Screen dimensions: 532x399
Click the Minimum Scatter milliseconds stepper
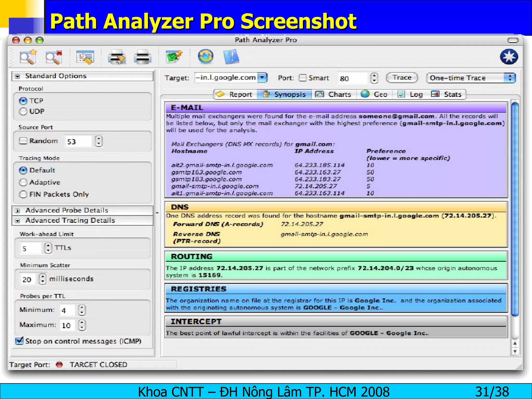43,279
